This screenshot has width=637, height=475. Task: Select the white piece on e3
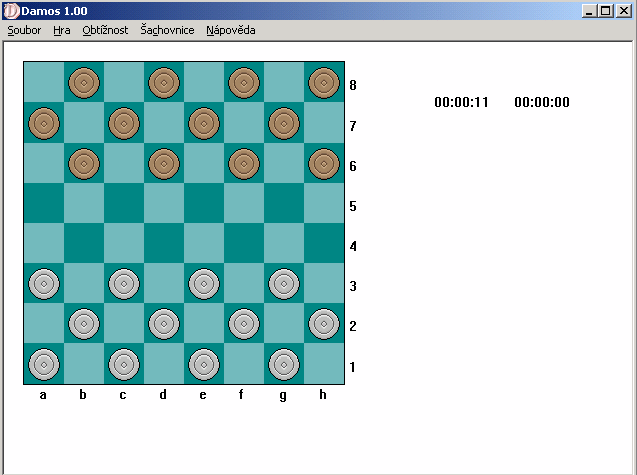204,284
